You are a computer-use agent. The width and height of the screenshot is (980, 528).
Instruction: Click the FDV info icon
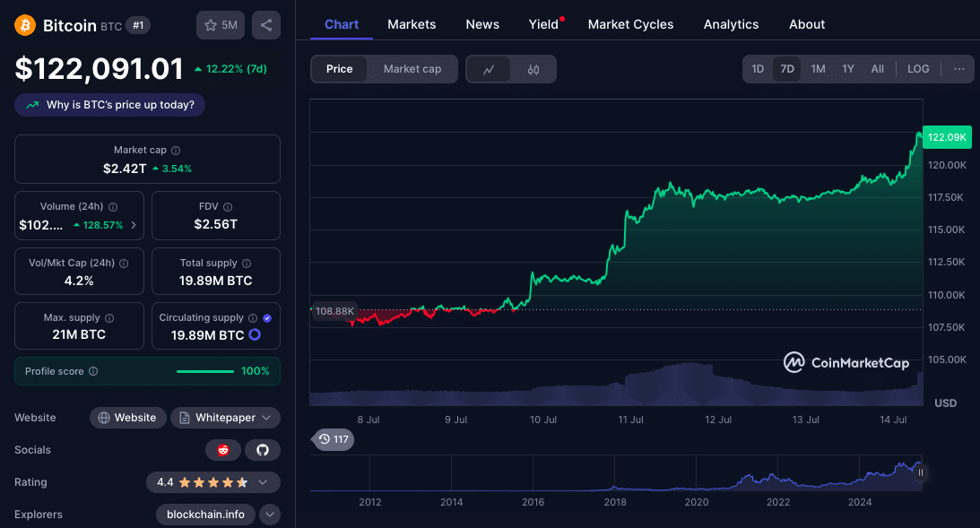point(228,207)
